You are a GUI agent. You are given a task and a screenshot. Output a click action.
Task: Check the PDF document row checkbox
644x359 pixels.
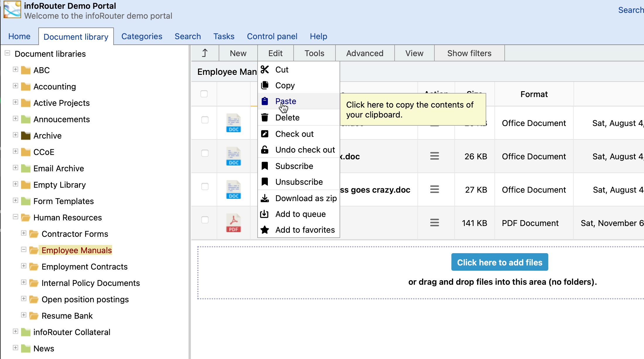click(205, 220)
